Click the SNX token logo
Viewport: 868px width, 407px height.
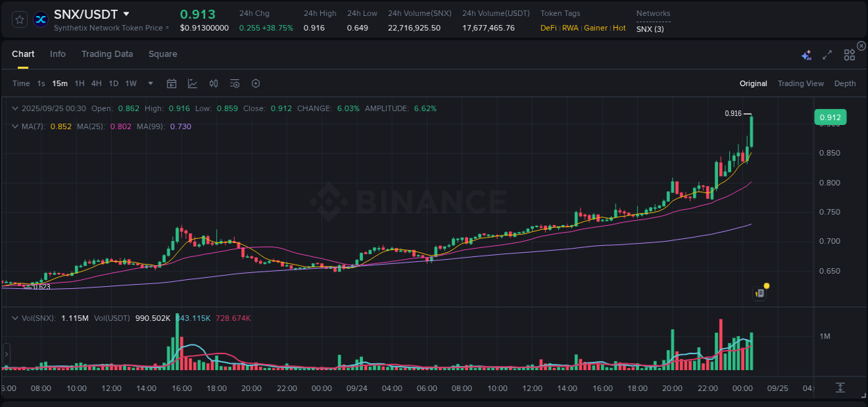pyautogui.click(x=40, y=19)
